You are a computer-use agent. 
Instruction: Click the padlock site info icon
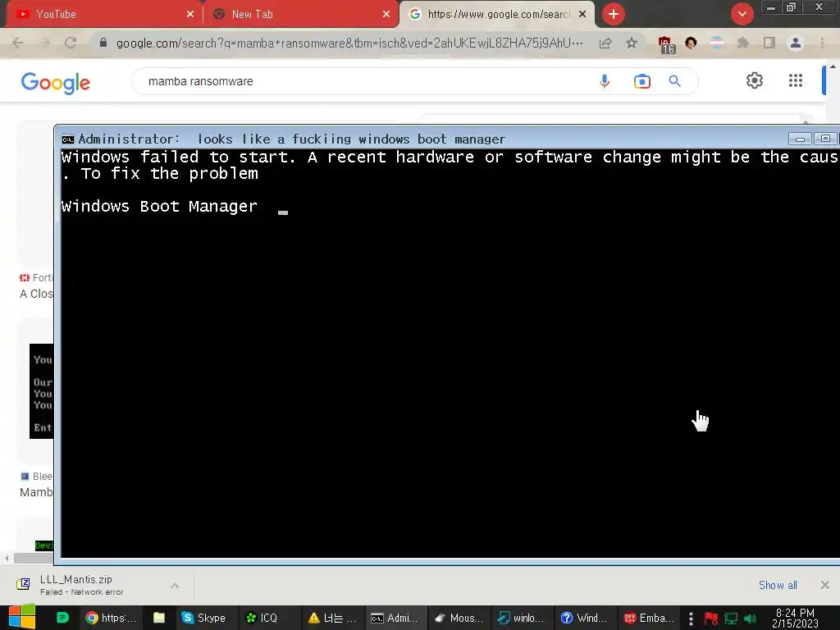pos(103,43)
